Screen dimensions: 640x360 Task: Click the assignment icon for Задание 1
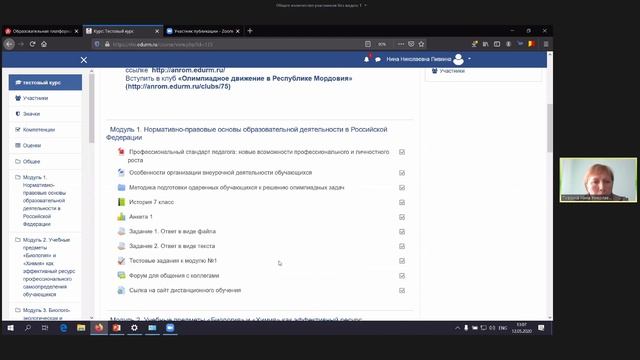pyautogui.click(x=121, y=231)
